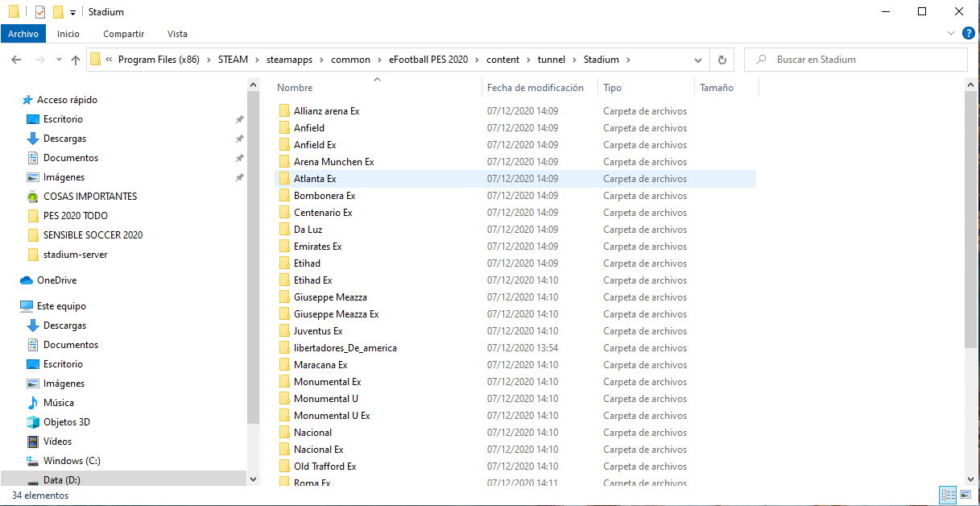
Task: Open recent locations dropdown arrow
Action: [x=59, y=60]
